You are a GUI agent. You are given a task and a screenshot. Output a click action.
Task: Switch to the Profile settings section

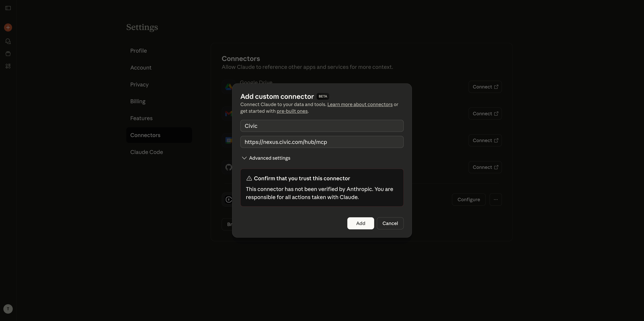click(x=138, y=51)
